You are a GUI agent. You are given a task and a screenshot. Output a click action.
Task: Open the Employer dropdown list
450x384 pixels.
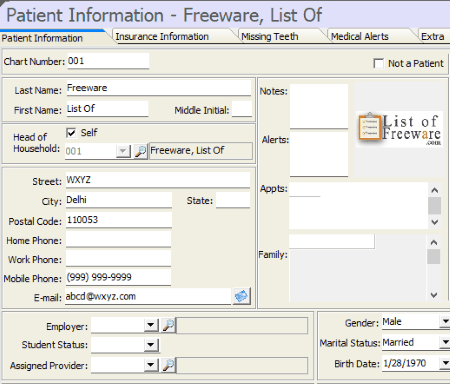pos(151,325)
